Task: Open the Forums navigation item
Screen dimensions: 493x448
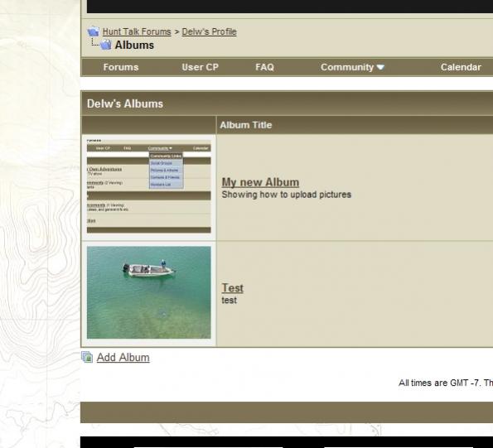Action: pyautogui.click(x=121, y=67)
